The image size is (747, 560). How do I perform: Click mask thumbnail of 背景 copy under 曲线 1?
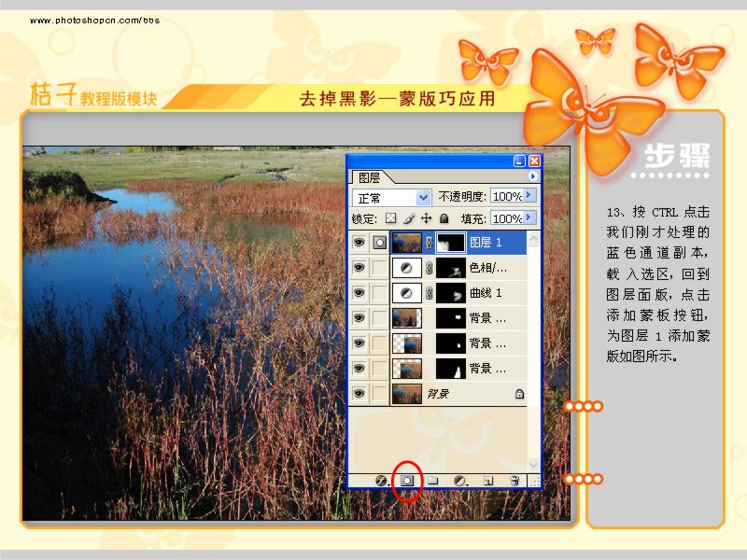click(x=451, y=318)
